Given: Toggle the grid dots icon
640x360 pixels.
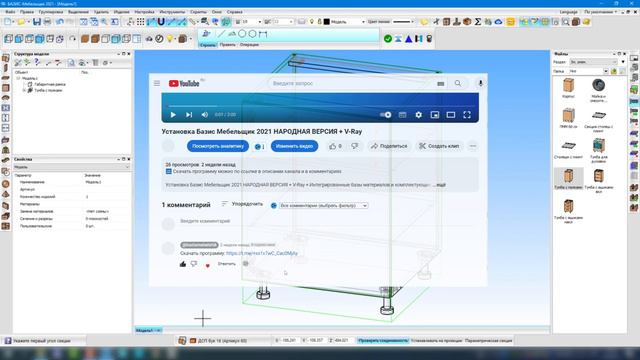Looking at the screenshot, I should click(140, 22).
